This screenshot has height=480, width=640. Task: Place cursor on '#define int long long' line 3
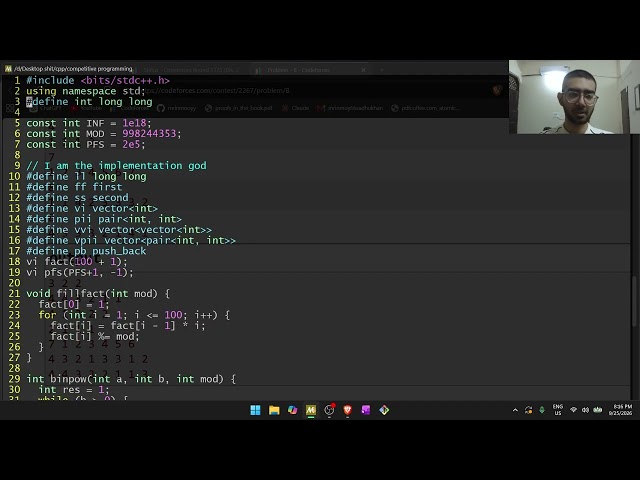pos(89,102)
